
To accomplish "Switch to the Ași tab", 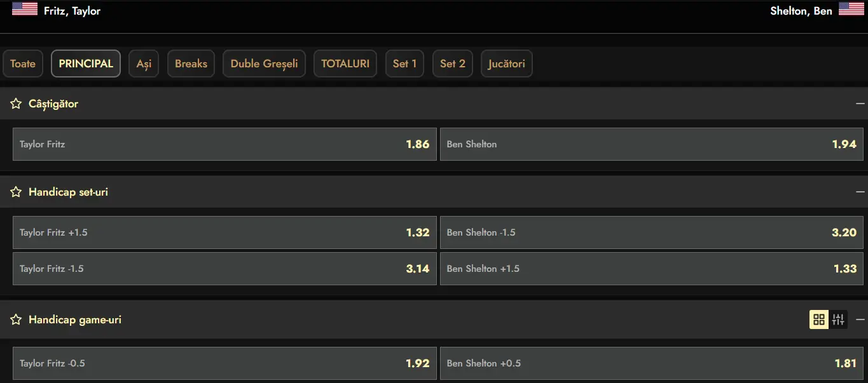I will click(144, 64).
